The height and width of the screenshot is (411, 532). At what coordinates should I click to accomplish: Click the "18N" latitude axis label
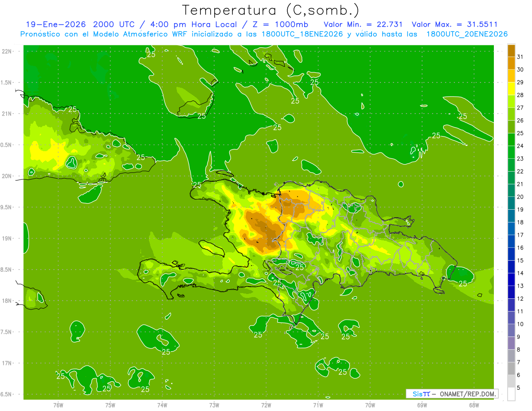(x=7, y=301)
